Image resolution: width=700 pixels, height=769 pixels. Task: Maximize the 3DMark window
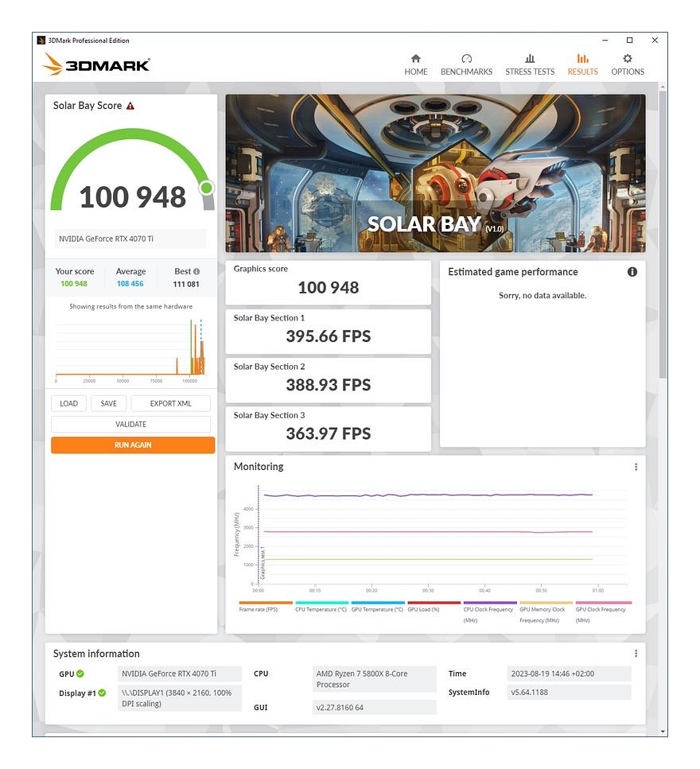pyautogui.click(x=629, y=41)
